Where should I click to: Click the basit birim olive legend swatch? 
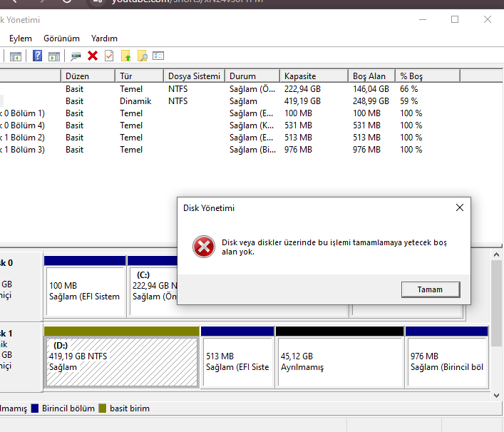(x=103, y=408)
